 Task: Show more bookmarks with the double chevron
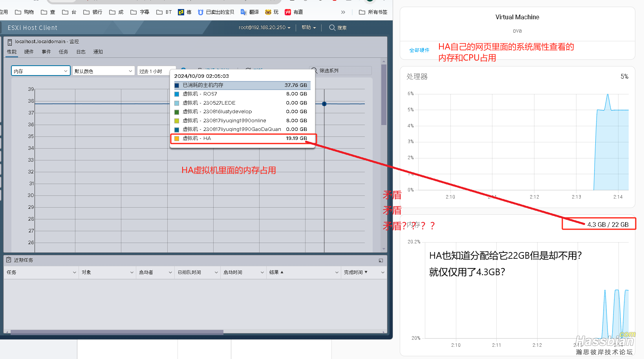[343, 12]
